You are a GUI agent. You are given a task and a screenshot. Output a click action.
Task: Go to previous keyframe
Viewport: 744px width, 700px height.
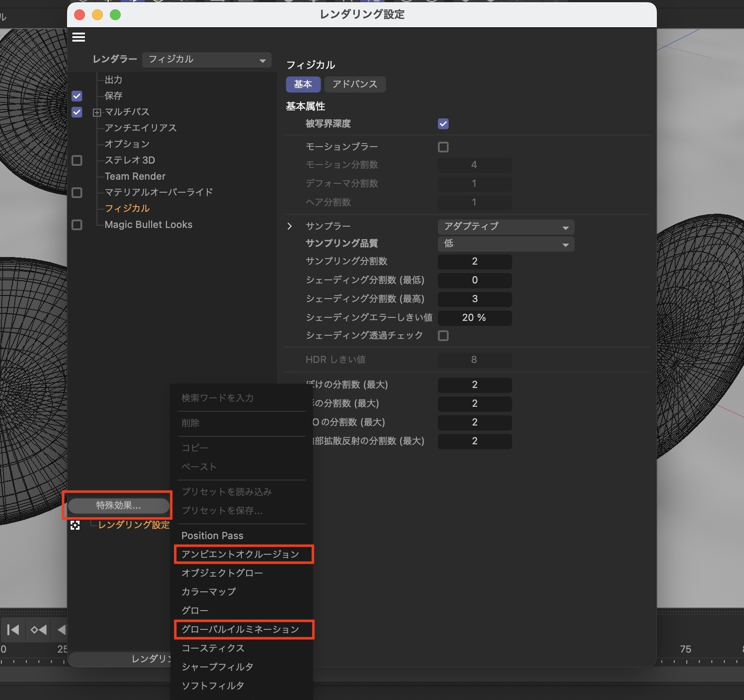[38, 630]
